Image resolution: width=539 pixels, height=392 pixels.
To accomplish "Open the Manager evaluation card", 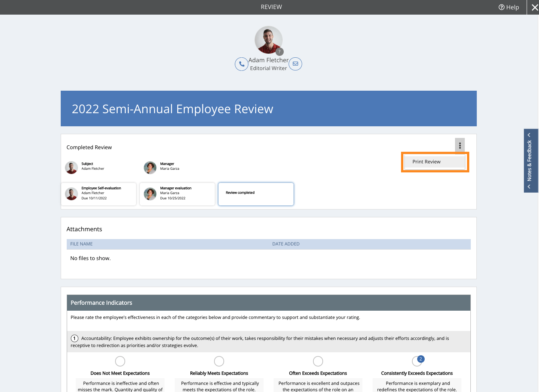I will click(177, 194).
